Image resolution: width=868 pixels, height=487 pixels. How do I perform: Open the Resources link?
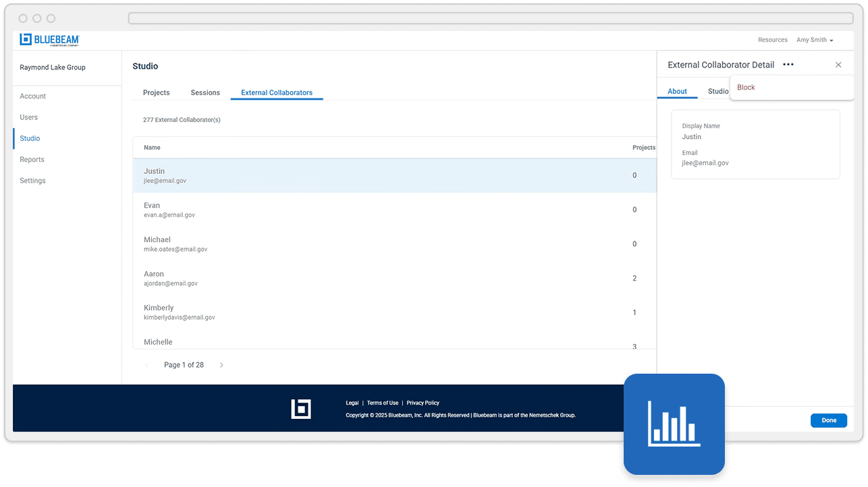coord(772,39)
